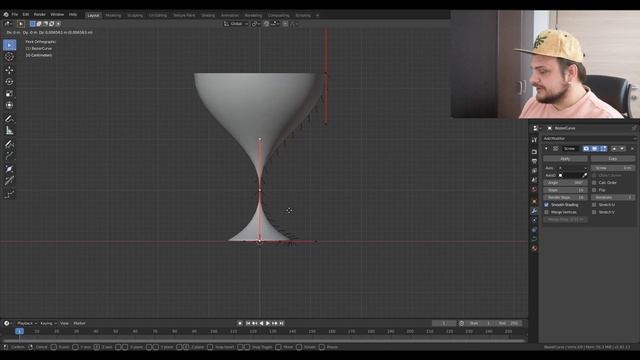Enable the Merge Vertices checkbox
Viewport: 640px width, 360px height.
547,212
